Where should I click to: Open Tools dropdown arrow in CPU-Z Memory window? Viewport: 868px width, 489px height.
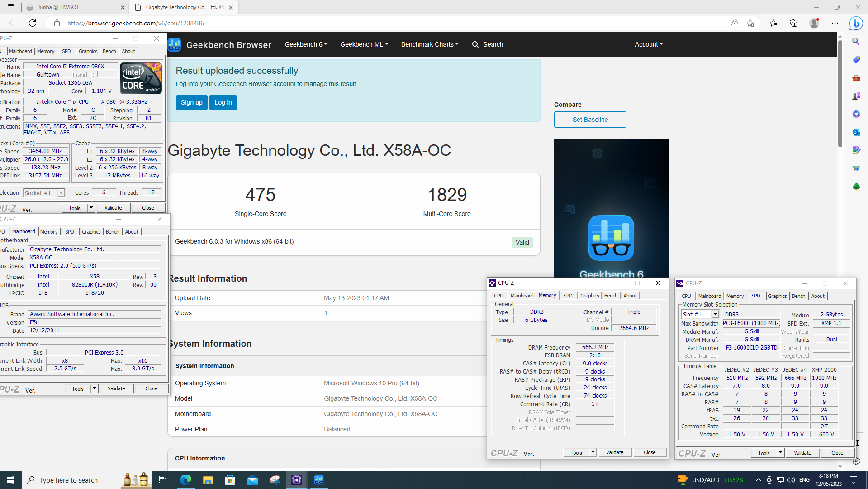[593, 452]
